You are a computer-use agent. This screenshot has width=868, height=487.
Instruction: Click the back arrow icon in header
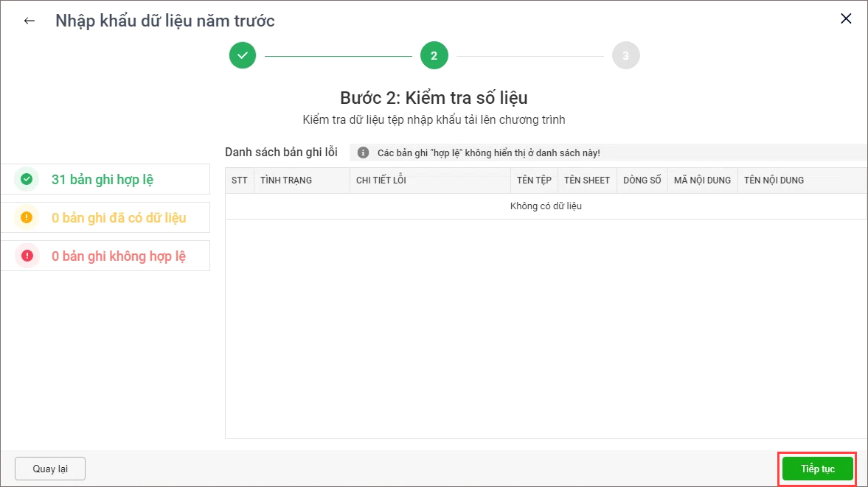tap(29, 21)
